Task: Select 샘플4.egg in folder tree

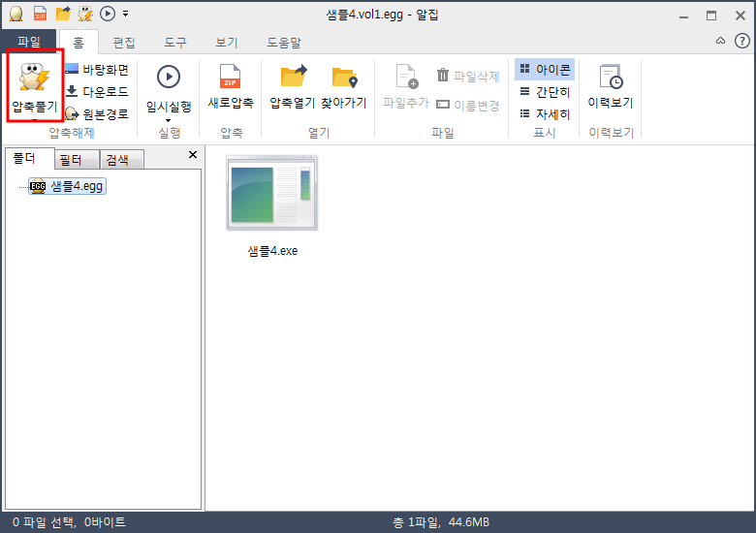Action: point(68,186)
